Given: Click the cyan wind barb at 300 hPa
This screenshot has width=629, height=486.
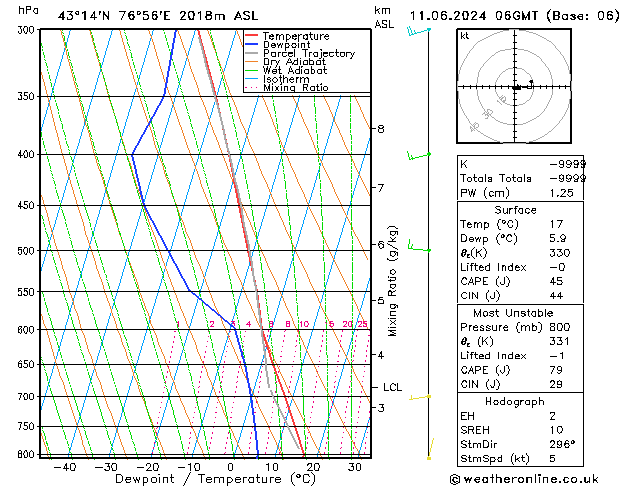Looking at the screenshot, I should [x=419, y=31].
